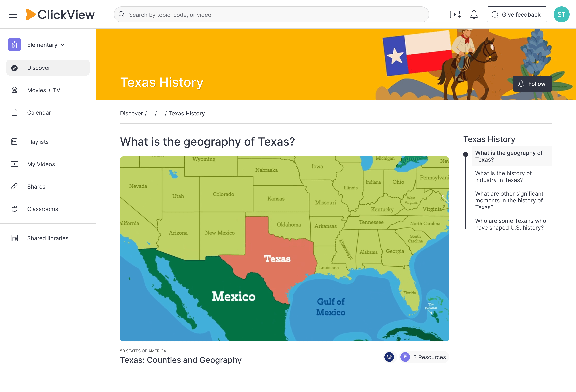Open Classrooms from sidebar

coord(48,209)
